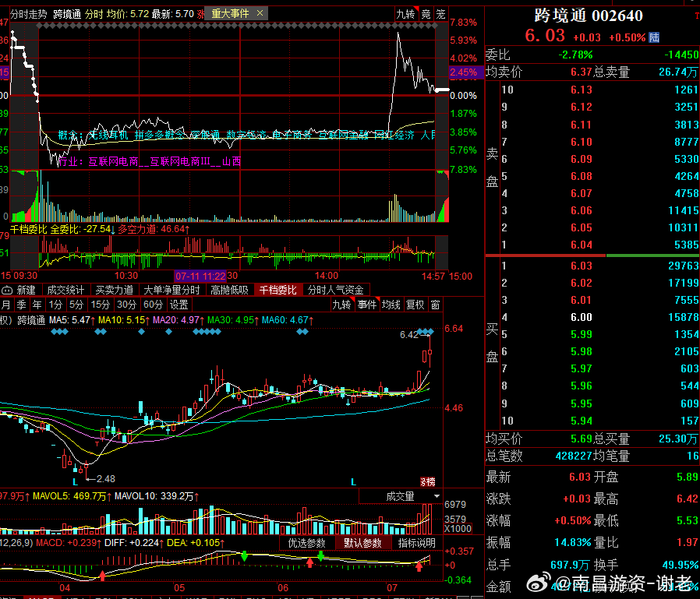700x599 pixels.
Task: Click the 07-11 11:22 time marker
Action: 200,276
